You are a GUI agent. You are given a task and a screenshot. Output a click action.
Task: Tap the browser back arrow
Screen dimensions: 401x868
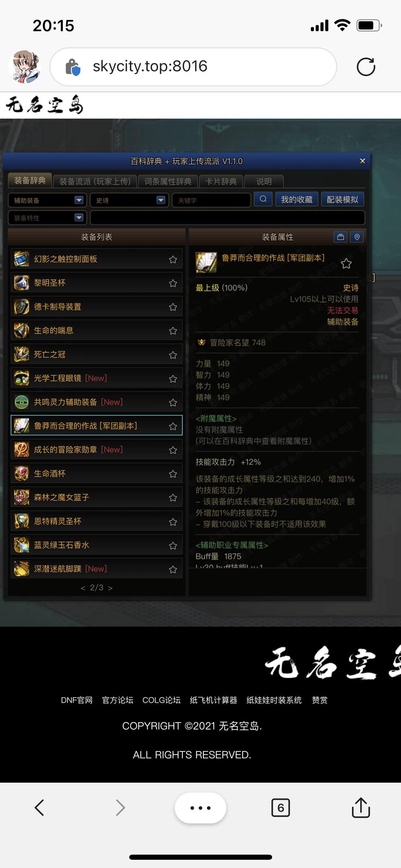(x=39, y=808)
